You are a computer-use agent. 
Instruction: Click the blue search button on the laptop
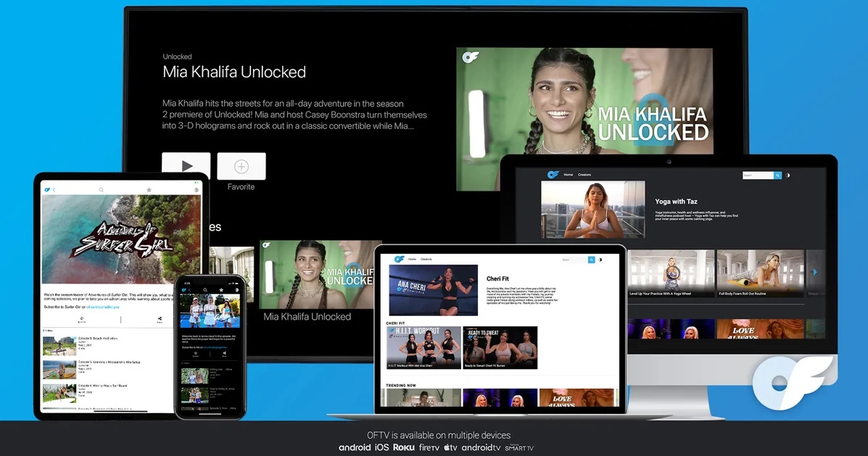tap(592, 260)
